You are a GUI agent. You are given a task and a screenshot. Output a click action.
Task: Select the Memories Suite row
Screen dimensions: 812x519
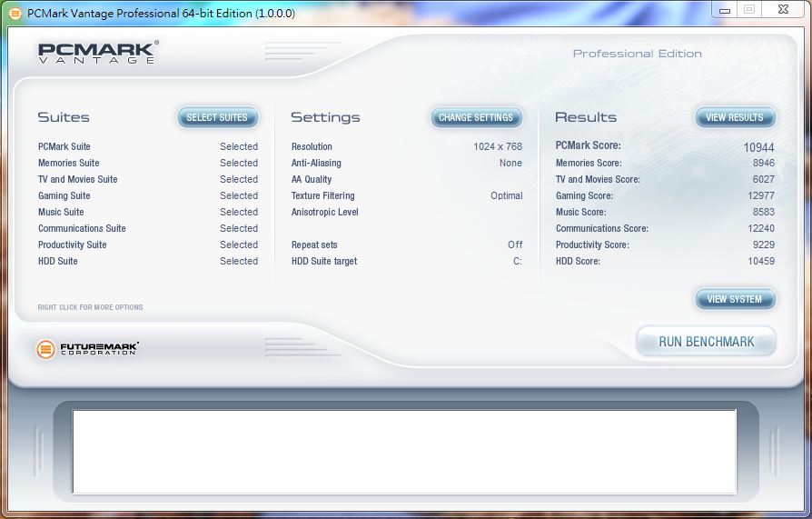coord(147,163)
